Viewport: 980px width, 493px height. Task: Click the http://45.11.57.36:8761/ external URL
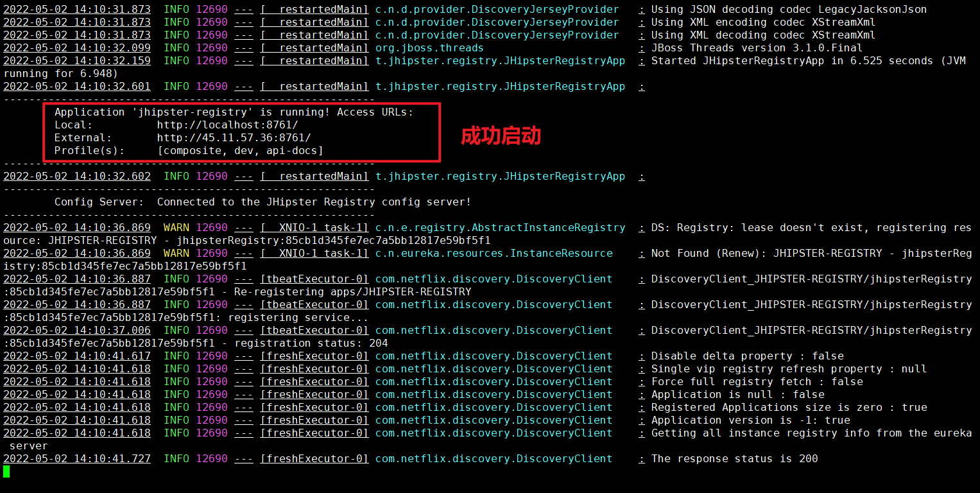(234, 137)
